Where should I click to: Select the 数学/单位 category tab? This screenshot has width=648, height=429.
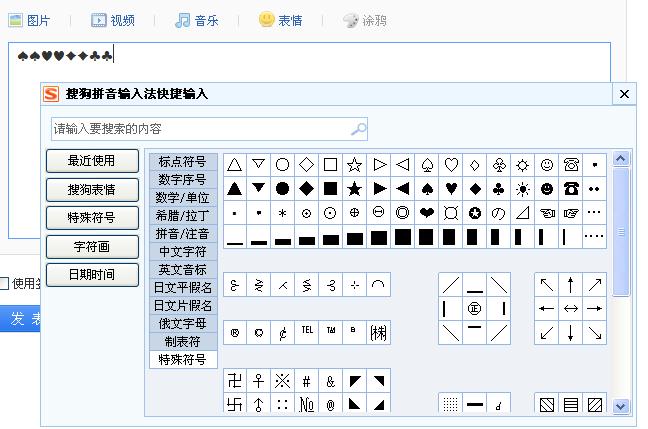[x=183, y=198]
